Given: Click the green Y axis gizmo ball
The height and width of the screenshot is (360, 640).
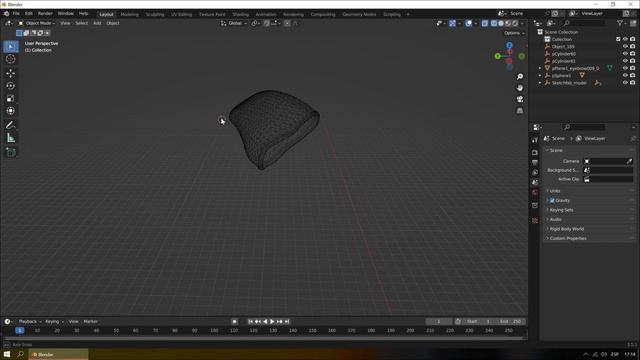Looking at the screenshot, I should (498, 56).
